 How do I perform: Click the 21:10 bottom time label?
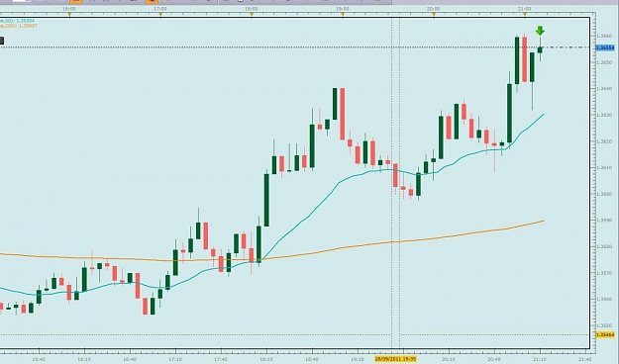[540, 359]
